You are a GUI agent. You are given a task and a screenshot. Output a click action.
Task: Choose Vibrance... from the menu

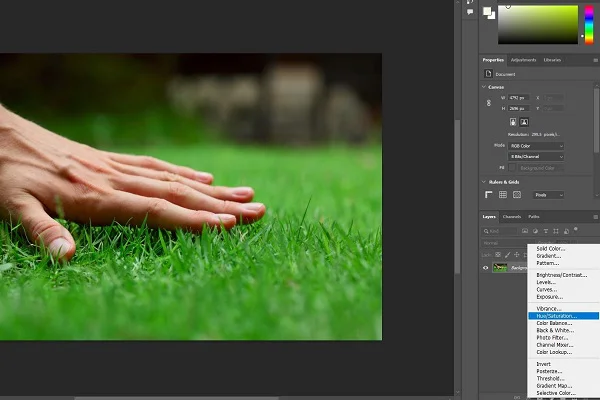[563, 309]
